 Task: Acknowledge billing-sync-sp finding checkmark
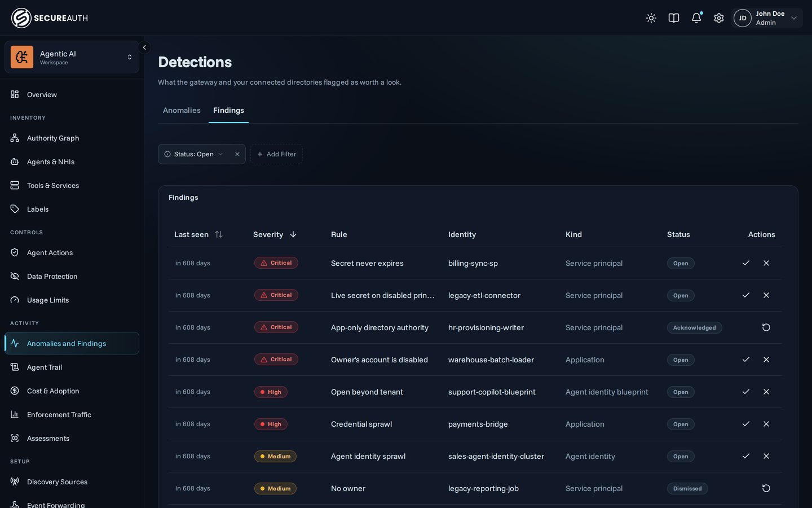[746, 263]
